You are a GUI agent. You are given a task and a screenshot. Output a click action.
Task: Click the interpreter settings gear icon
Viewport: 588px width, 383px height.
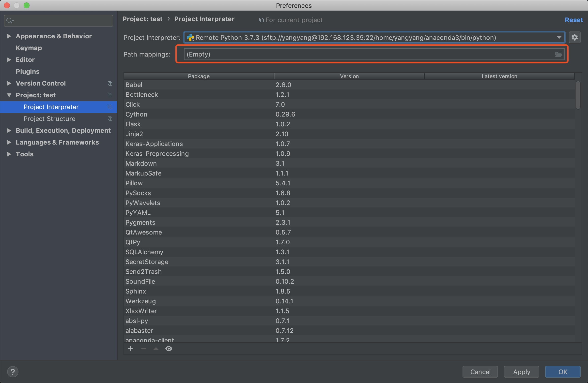pos(574,38)
